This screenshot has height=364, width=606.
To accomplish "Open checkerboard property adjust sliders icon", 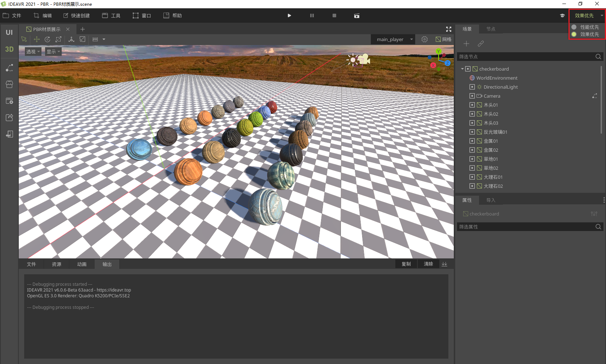I will (594, 214).
